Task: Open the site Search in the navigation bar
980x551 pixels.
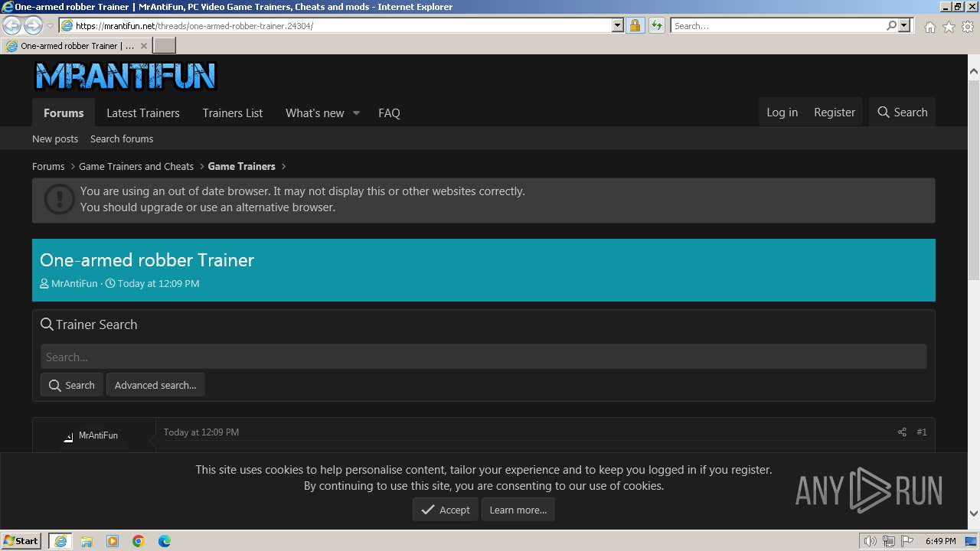Action: coord(902,112)
